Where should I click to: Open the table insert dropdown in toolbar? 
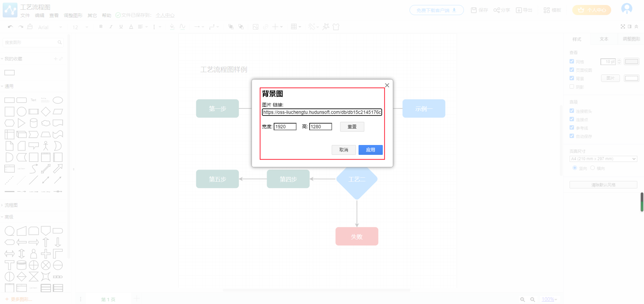click(x=296, y=27)
